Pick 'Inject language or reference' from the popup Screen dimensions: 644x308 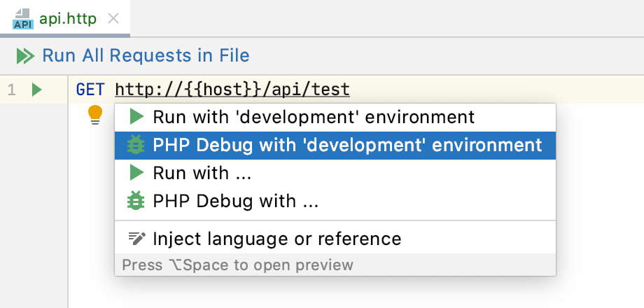(277, 239)
